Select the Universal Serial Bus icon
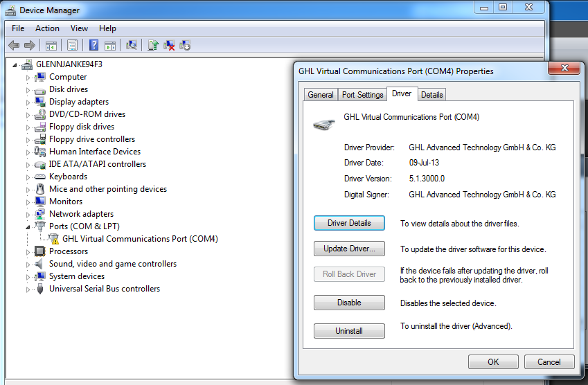 tap(40, 289)
